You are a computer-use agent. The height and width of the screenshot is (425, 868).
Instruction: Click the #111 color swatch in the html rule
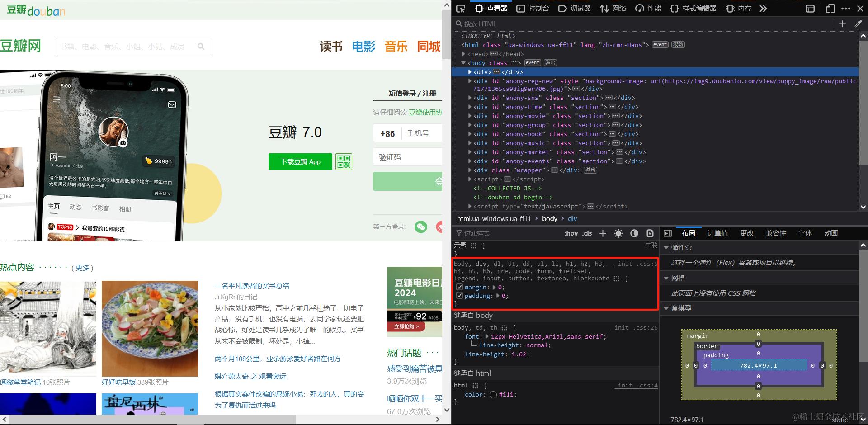(493, 394)
